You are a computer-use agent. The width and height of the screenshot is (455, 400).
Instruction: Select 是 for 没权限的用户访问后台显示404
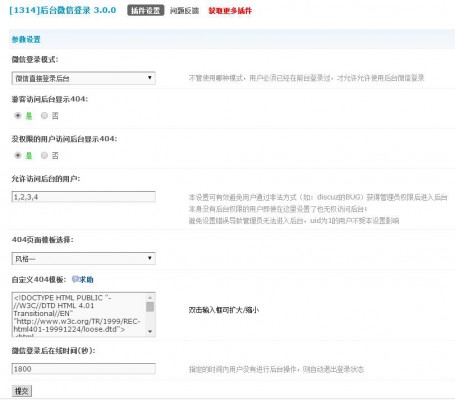[x=18, y=155]
